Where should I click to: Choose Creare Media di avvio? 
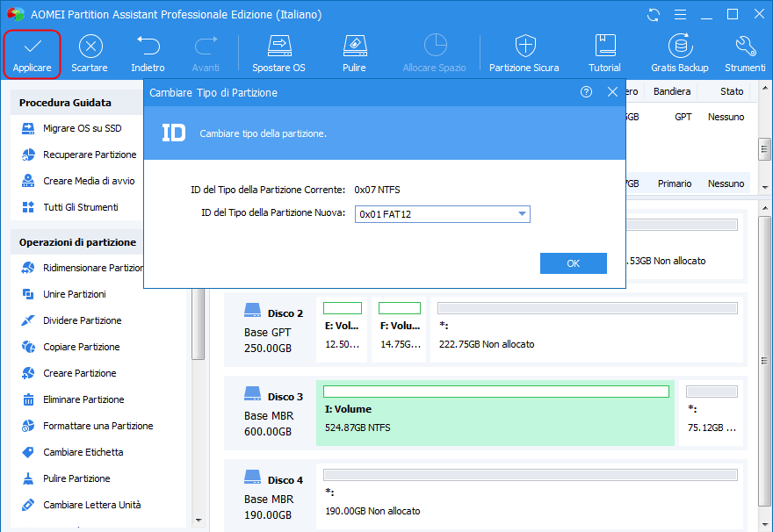click(89, 181)
